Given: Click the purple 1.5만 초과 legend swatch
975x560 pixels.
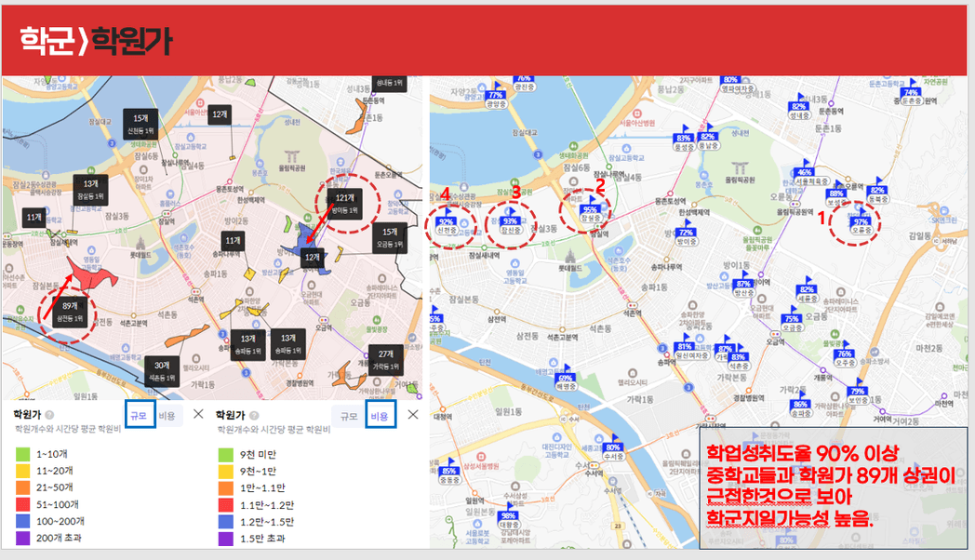Looking at the screenshot, I should pos(226,539).
